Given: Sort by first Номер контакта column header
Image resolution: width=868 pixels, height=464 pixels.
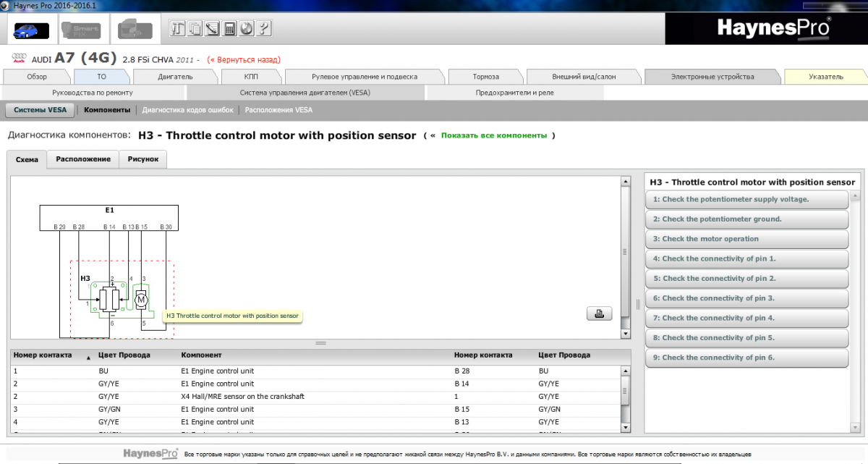Looking at the screenshot, I should 52,355.
